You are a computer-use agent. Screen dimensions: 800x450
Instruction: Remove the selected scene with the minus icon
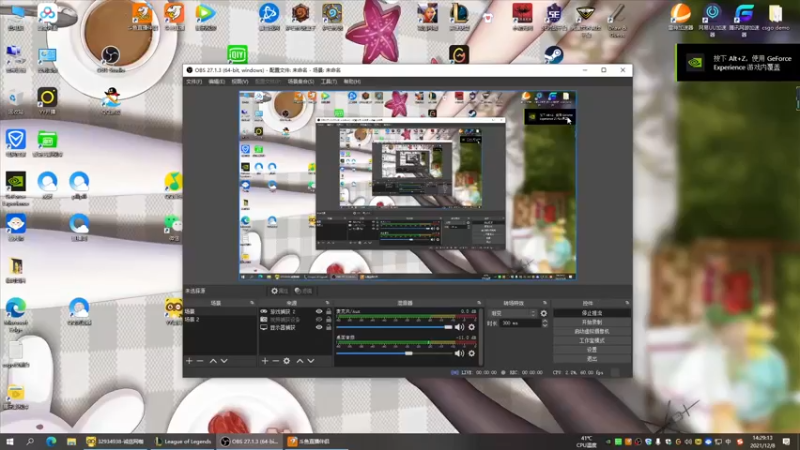click(x=200, y=361)
